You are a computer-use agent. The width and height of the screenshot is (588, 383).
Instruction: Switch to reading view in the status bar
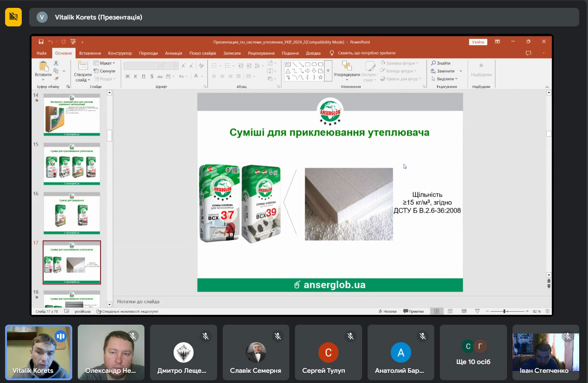(463, 311)
